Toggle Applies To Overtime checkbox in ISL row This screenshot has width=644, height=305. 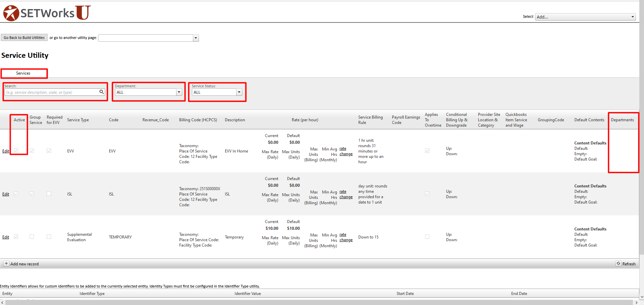click(427, 194)
